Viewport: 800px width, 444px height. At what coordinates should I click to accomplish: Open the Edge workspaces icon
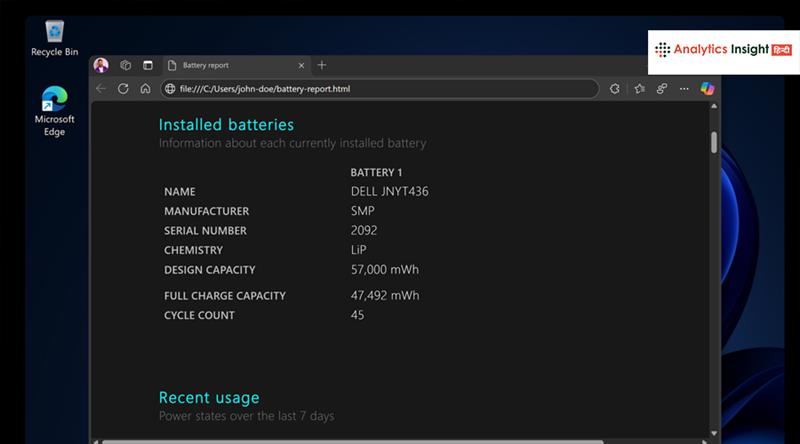point(126,65)
